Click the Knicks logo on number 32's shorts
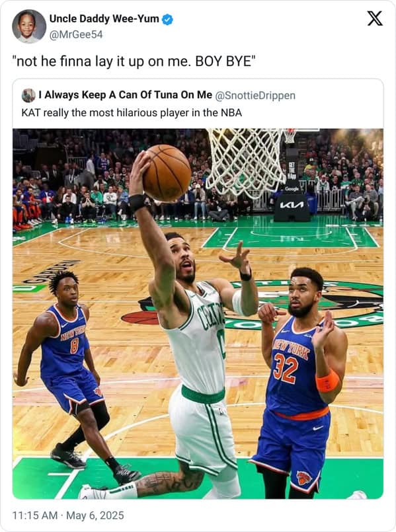Viewport: 396px width, 532px height. 303,478
